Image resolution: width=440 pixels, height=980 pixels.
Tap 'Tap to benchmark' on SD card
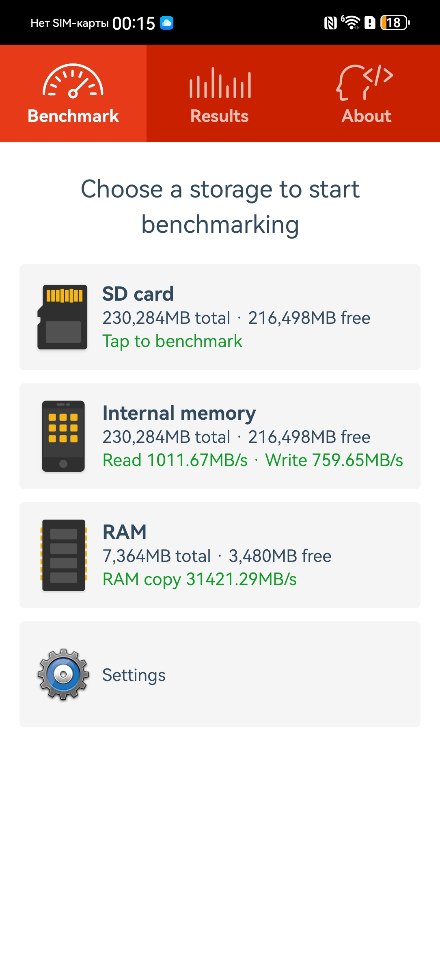tap(172, 341)
